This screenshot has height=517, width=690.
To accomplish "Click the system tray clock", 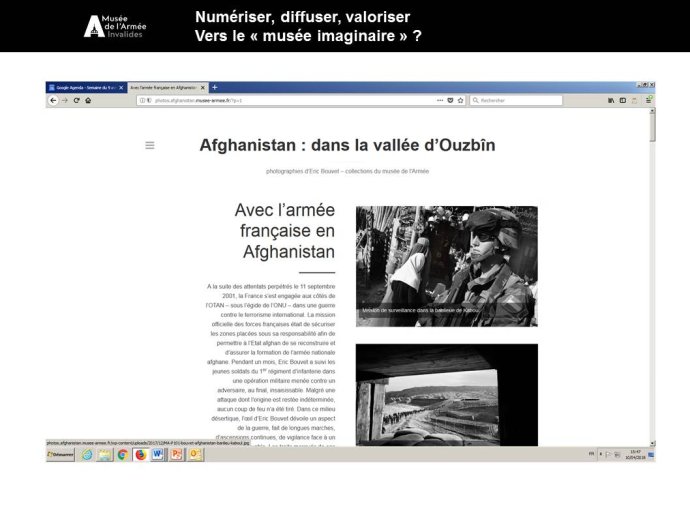I will pos(635,455).
